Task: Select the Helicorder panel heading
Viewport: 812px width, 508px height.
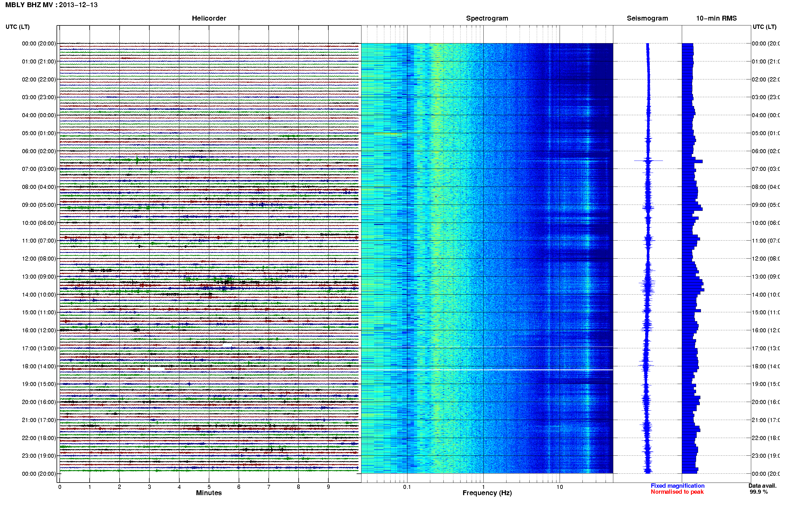Action: 209,18
